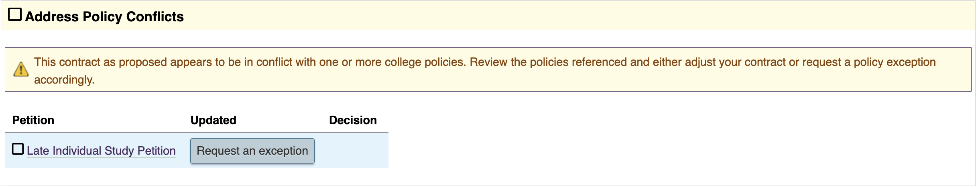The image size is (980, 188).
Task: Click the yellow section header bar
Action: pyautogui.click(x=562, y=16)
